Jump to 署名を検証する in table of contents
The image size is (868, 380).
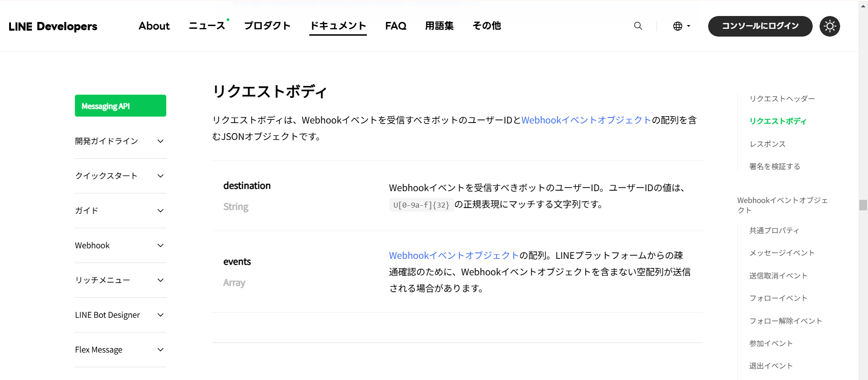pyautogui.click(x=774, y=166)
